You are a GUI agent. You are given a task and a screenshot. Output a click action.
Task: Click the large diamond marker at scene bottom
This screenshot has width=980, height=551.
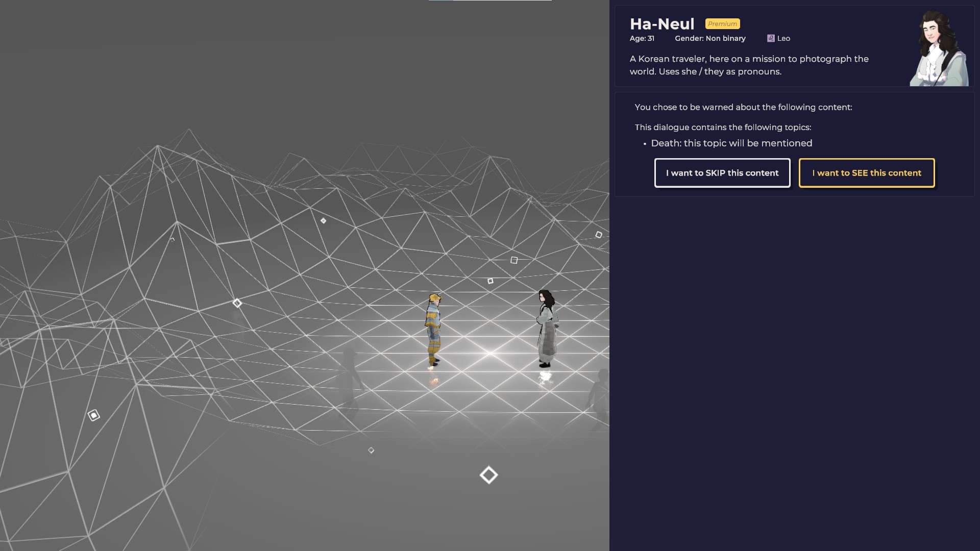pos(488,475)
